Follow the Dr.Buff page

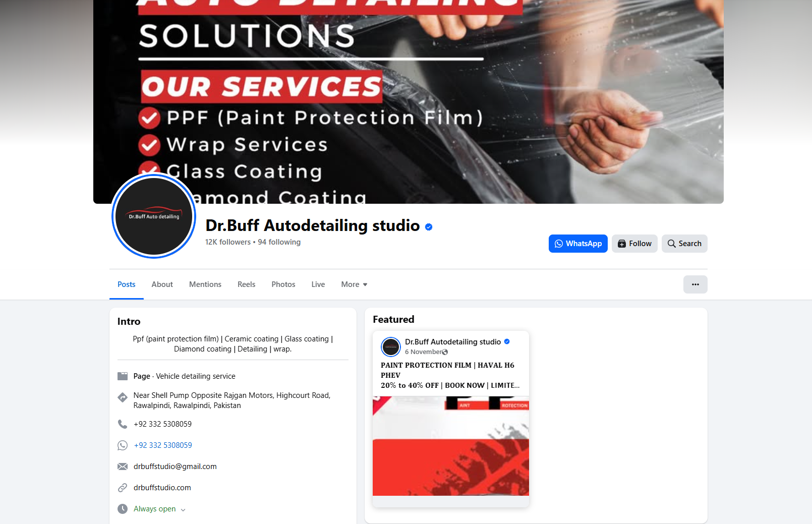click(634, 244)
